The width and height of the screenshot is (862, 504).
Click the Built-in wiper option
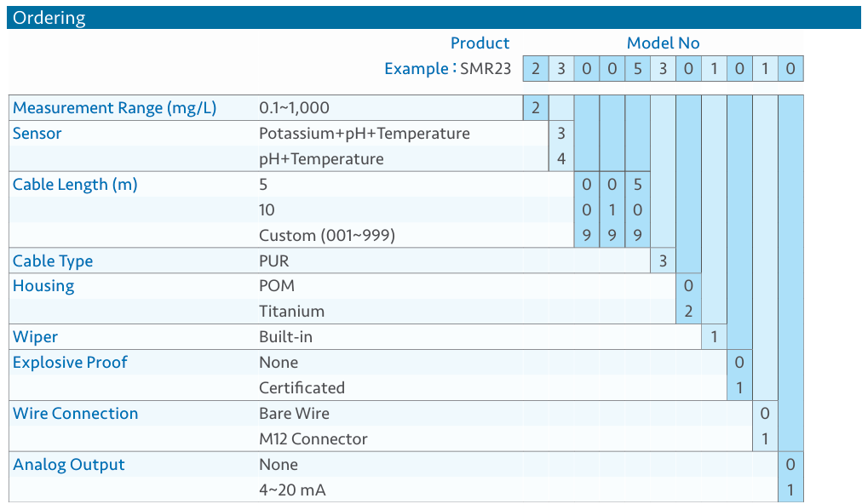[285, 337]
